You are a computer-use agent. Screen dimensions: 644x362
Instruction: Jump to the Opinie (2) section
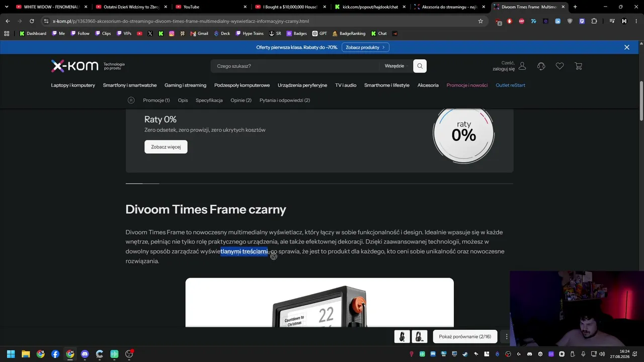click(241, 100)
